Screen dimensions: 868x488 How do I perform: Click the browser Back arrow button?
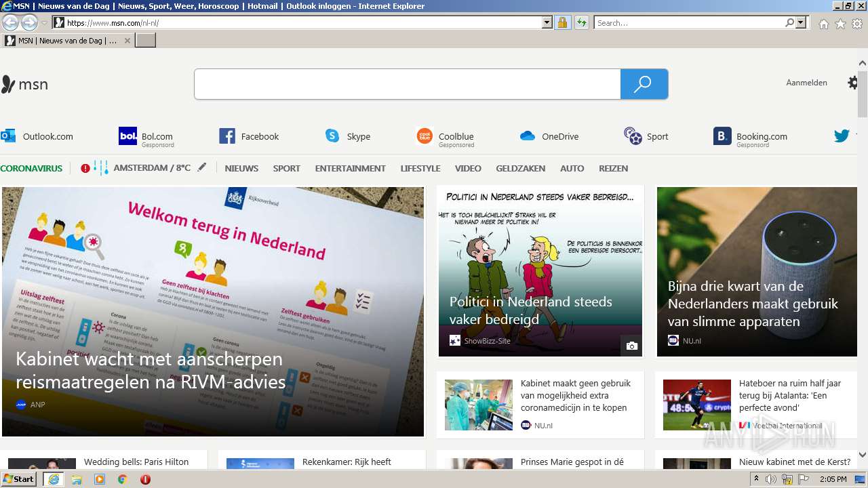coord(10,22)
